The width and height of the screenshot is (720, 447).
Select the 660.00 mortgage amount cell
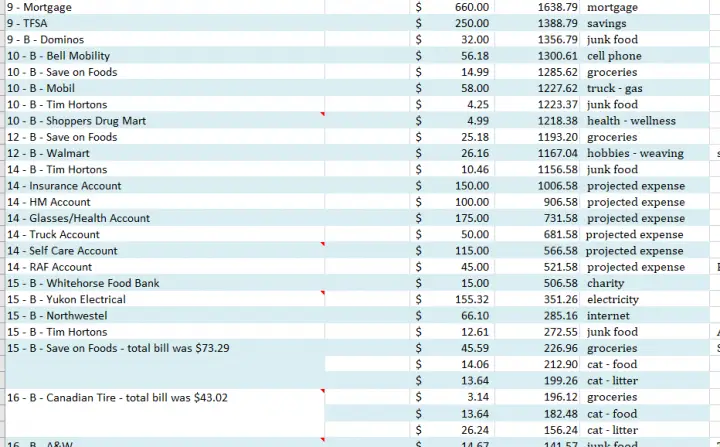click(x=452, y=7)
